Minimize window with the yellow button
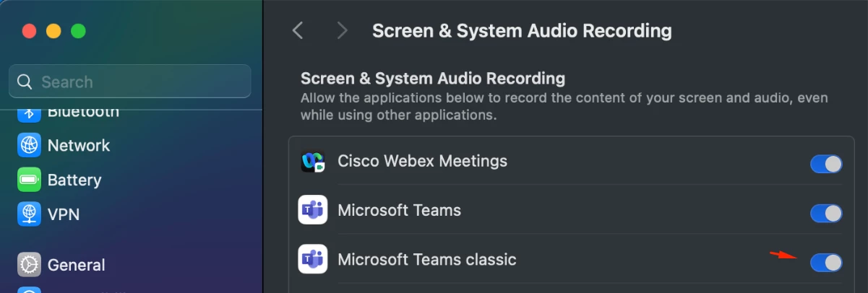This screenshot has height=293, width=868. coord(53,31)
